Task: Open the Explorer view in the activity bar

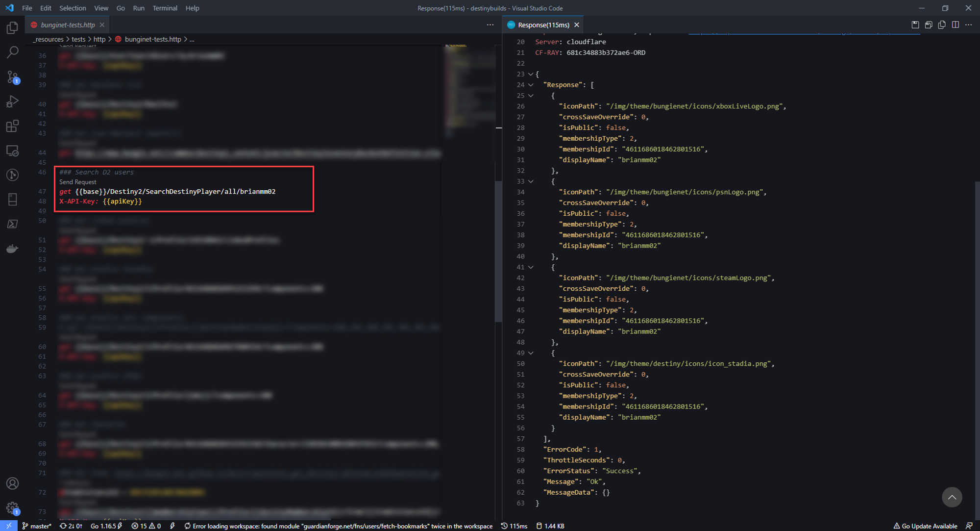Action: point(12,28)
